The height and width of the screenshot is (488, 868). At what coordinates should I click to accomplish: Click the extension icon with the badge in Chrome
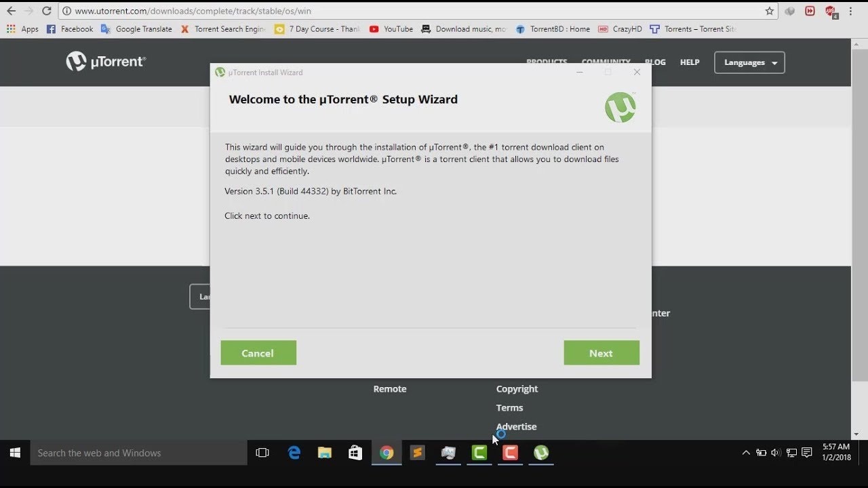[831, 12]
